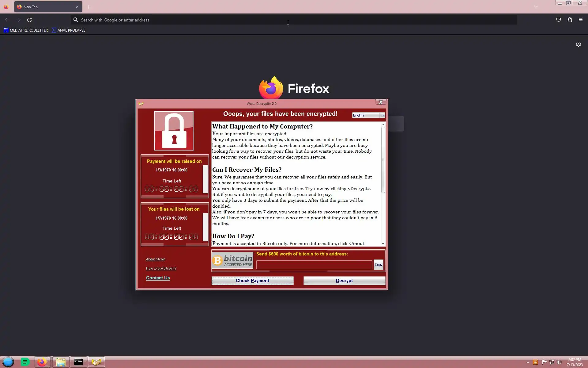
Task: Open the MEDIAFIRE ROULETTER bookmark
Action: pyautogui.click(x=26, y=30)
